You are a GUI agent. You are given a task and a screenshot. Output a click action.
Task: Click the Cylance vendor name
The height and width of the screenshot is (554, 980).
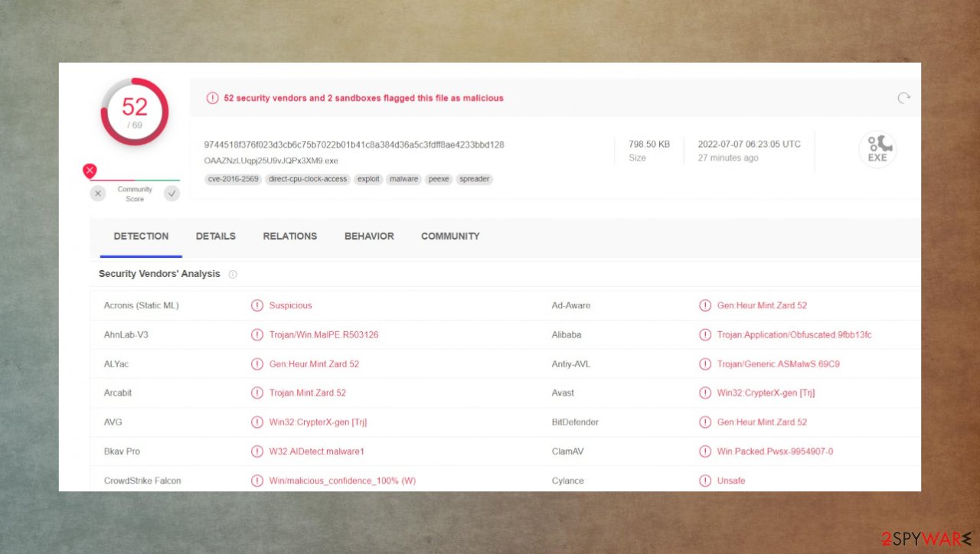[567, 481]
